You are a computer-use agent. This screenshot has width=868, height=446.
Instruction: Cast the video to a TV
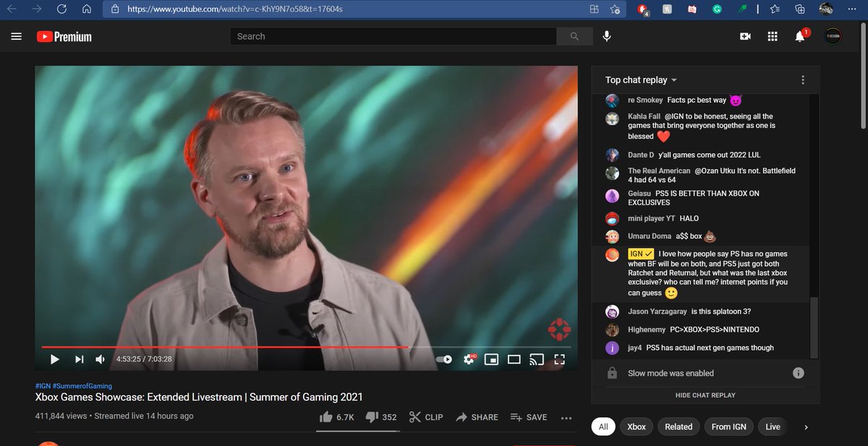tap(537, 359)
